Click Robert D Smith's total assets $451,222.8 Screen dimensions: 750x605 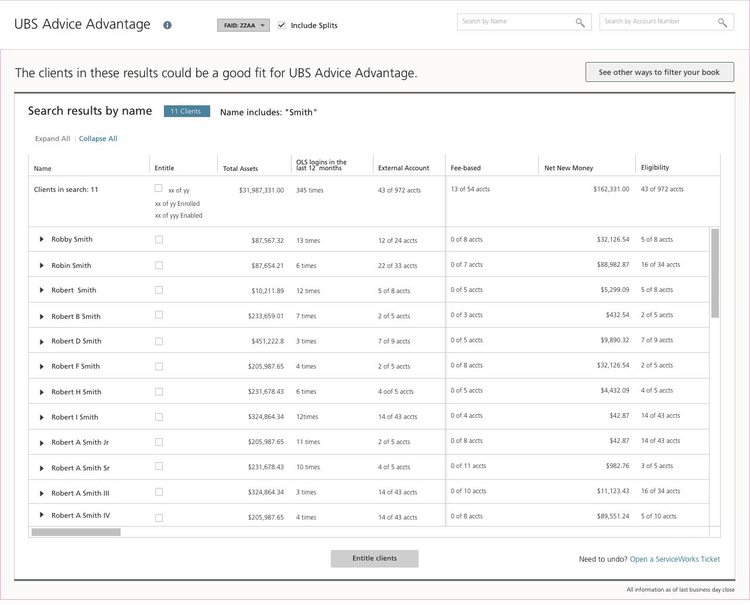[267, 341]
